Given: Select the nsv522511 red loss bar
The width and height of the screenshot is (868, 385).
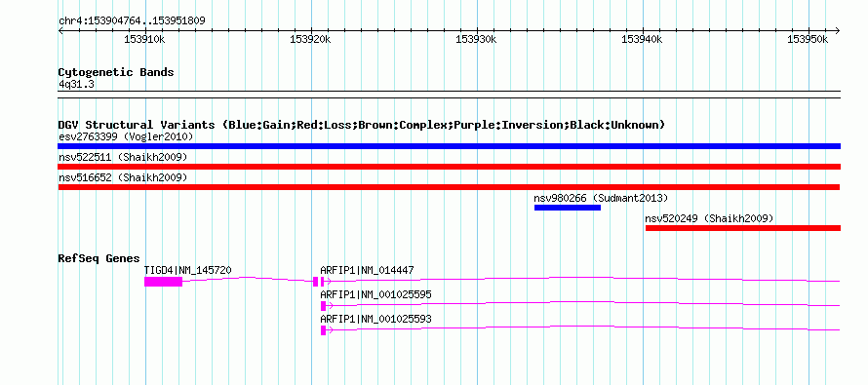Looking at the screenshot, I should click(x=449, y=167).
